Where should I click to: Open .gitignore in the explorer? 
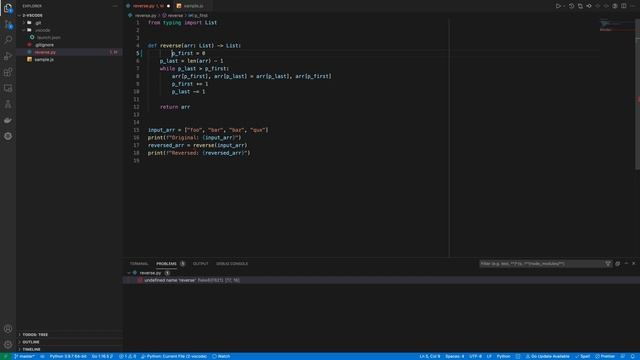tap(69, 45)
